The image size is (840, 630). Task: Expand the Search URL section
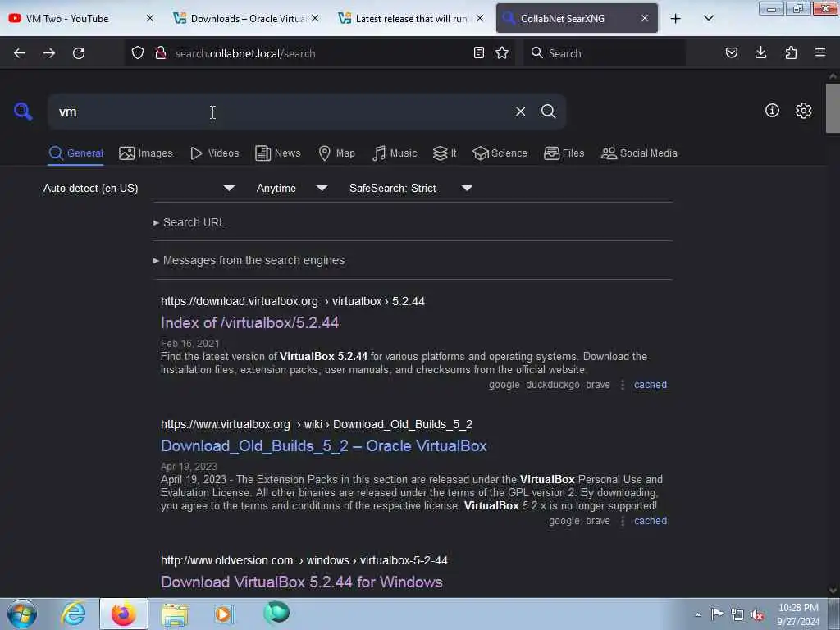click(189, 222)
